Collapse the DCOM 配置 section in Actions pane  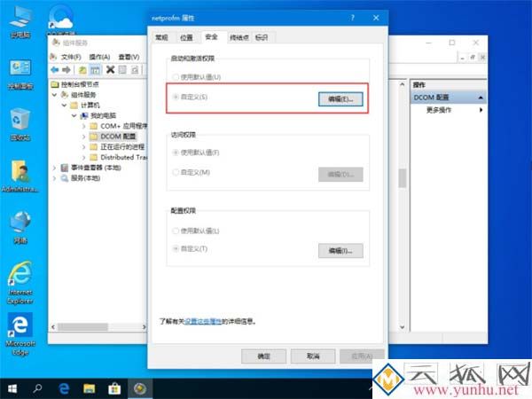(x=481, y=98)
